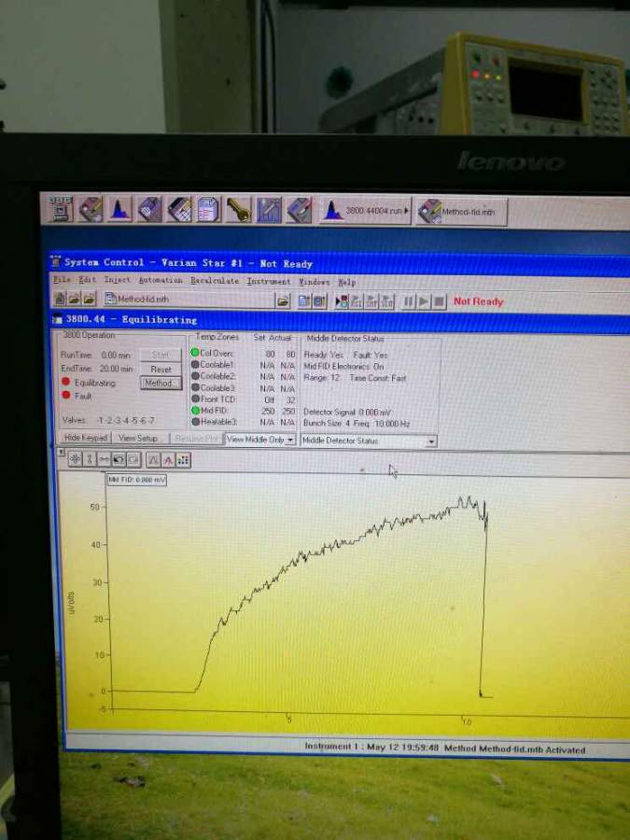Image resolution: width=630 pixels, height=840 pixels.
Task: Click the icon right of edit method
Action: [319, 301]
